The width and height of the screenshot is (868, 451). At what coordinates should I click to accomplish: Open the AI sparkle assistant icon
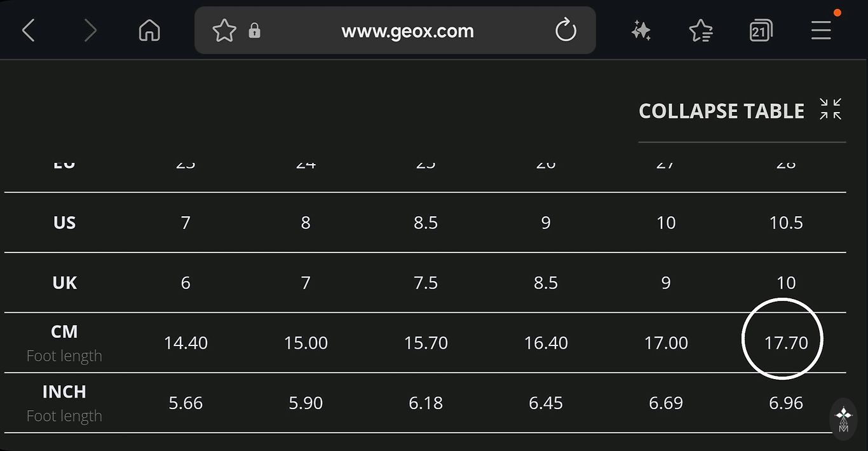[x=641, y=31]
